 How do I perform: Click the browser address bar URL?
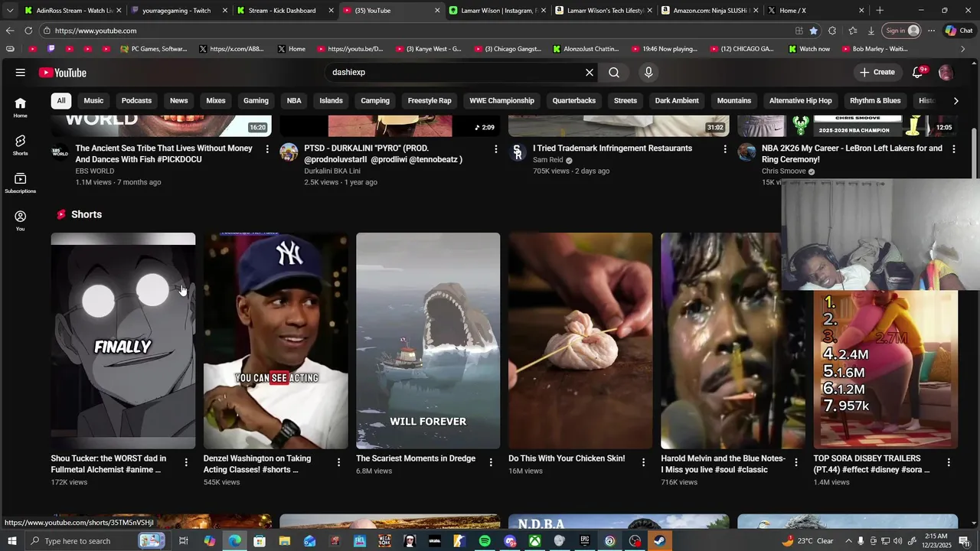[96, 31]
